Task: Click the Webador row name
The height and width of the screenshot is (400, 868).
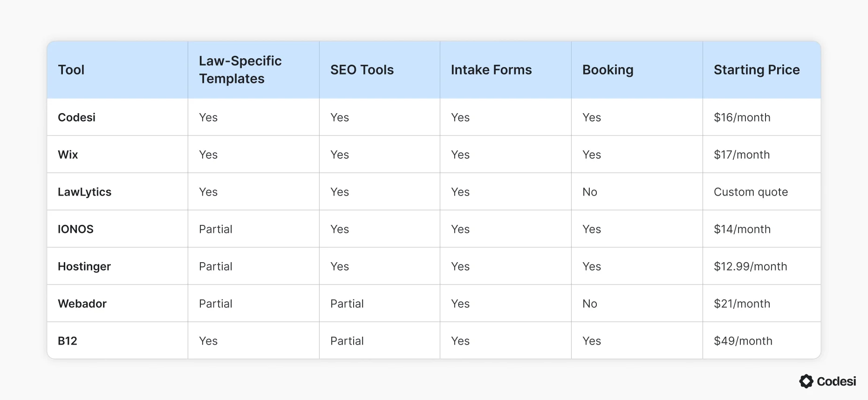Action: (x=82, y=304)
